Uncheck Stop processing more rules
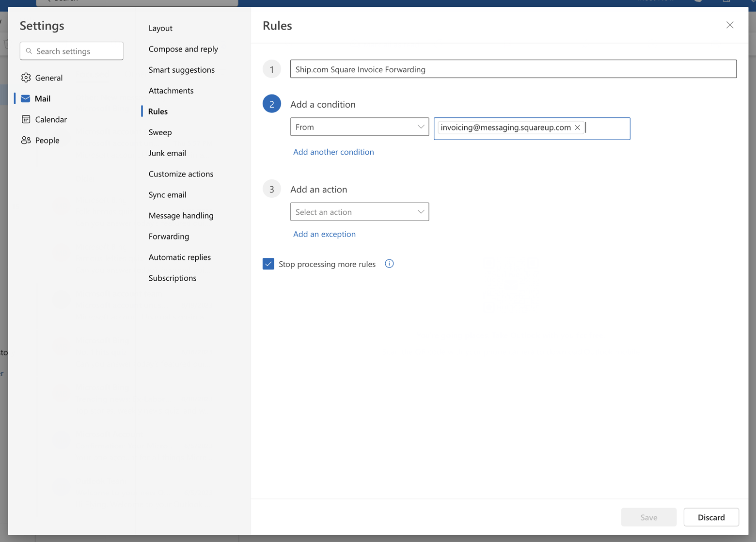756x542 pixels. [268, 263]
